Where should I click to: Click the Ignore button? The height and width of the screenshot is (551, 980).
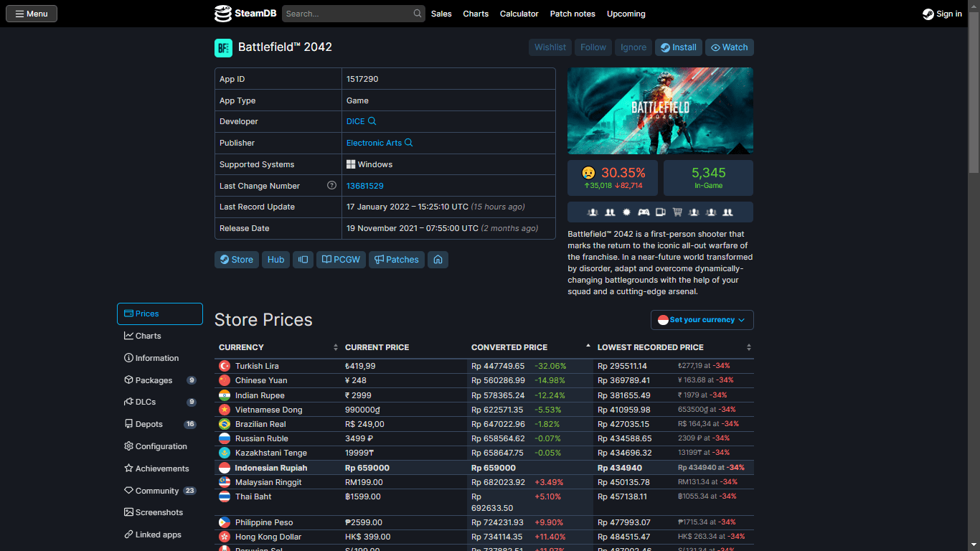pyautogui.click(x=633, y=47)
